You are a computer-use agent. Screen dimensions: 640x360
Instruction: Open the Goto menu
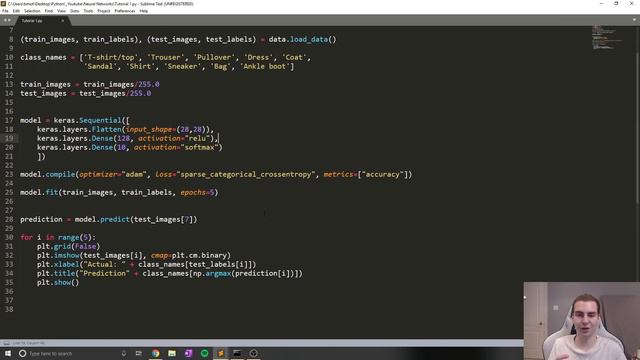click(75, 11)
